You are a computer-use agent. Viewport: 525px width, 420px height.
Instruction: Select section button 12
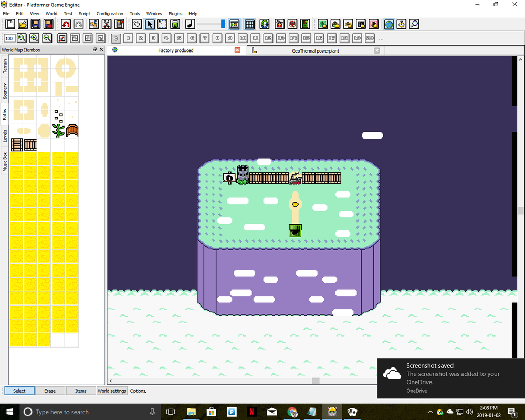click(268, 38)
